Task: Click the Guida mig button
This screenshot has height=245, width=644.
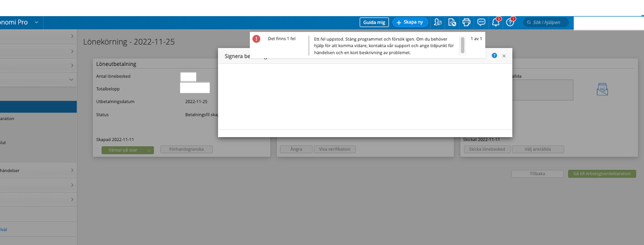Action: [374, 22]
